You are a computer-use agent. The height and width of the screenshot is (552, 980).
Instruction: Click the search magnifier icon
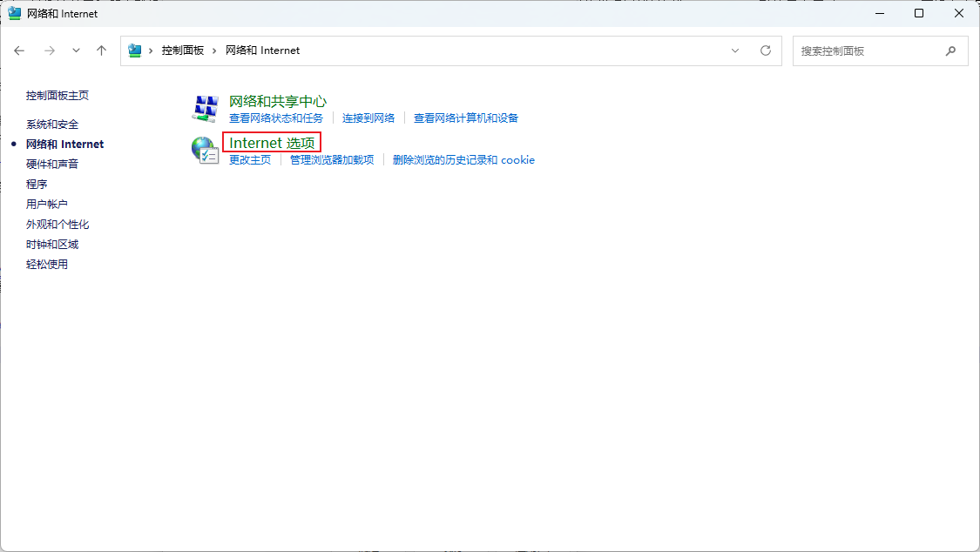click(950, 50)
